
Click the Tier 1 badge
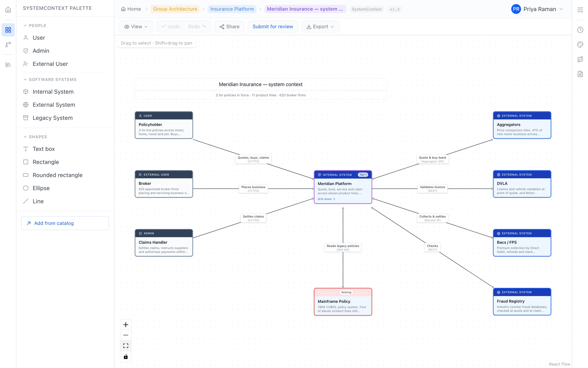point(363,175)
